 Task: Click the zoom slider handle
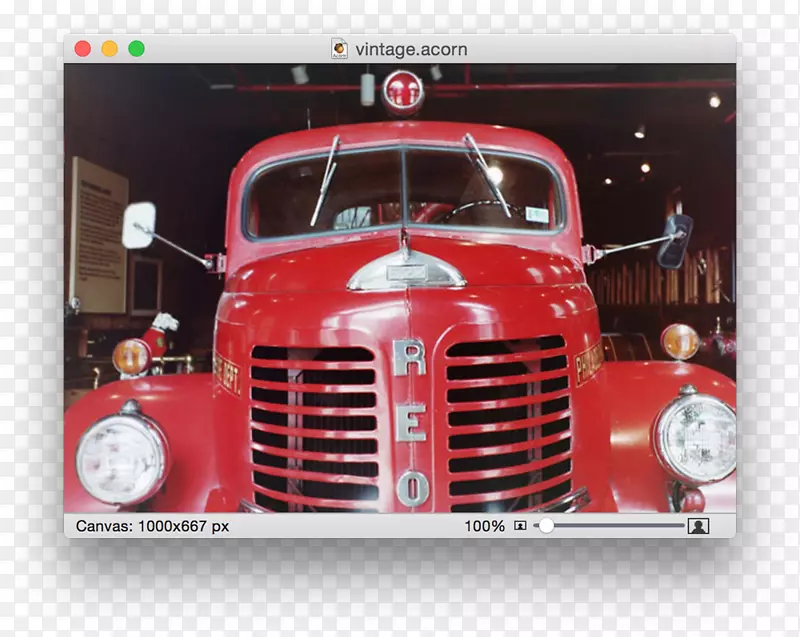point(546,526)
